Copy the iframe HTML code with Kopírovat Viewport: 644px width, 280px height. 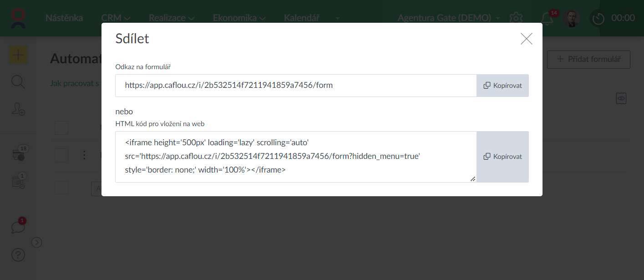502,157
